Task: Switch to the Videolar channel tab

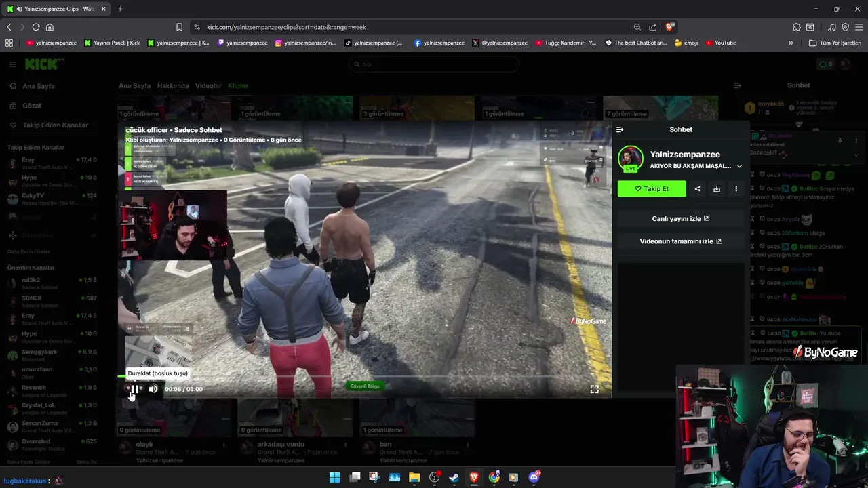Action: click(208, 86)
